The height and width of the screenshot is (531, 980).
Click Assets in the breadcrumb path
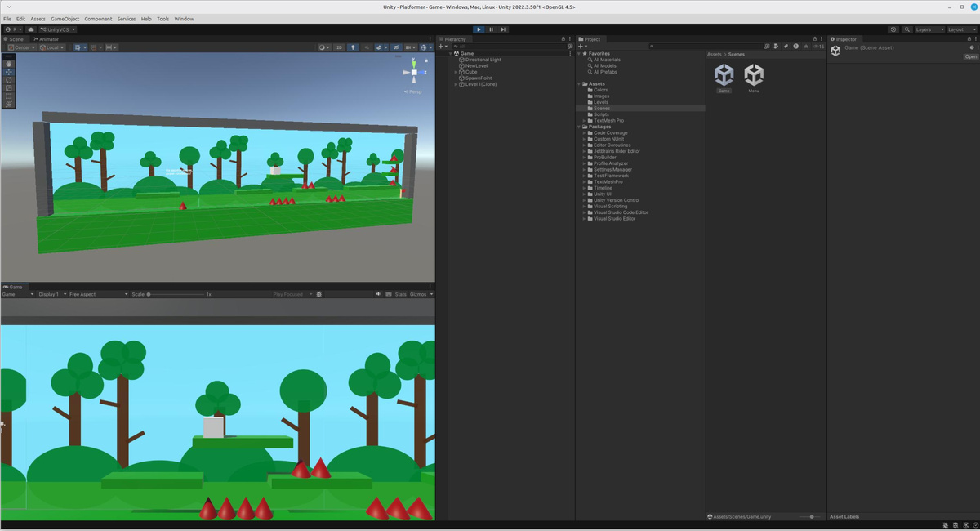tap(714, 54)
